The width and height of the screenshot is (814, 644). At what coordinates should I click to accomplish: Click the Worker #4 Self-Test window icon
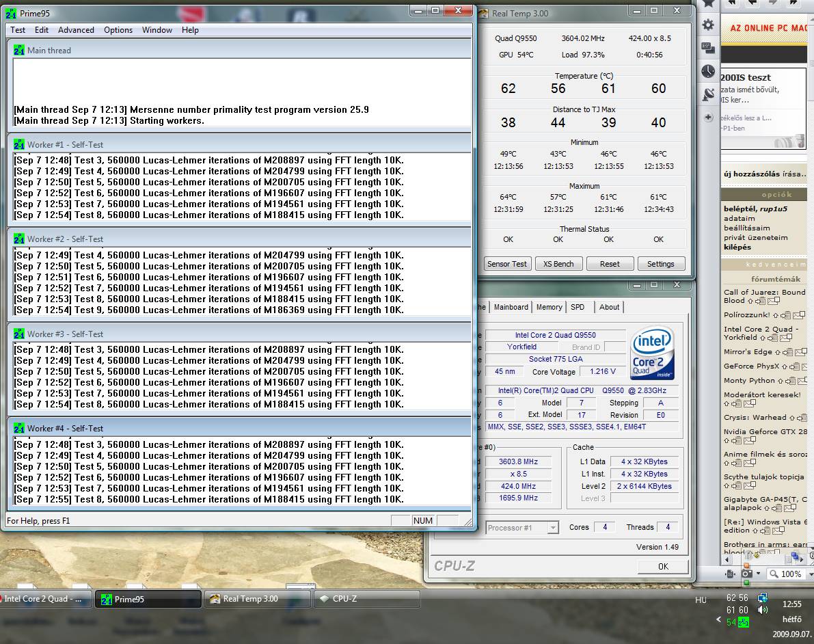pos(19,429)
